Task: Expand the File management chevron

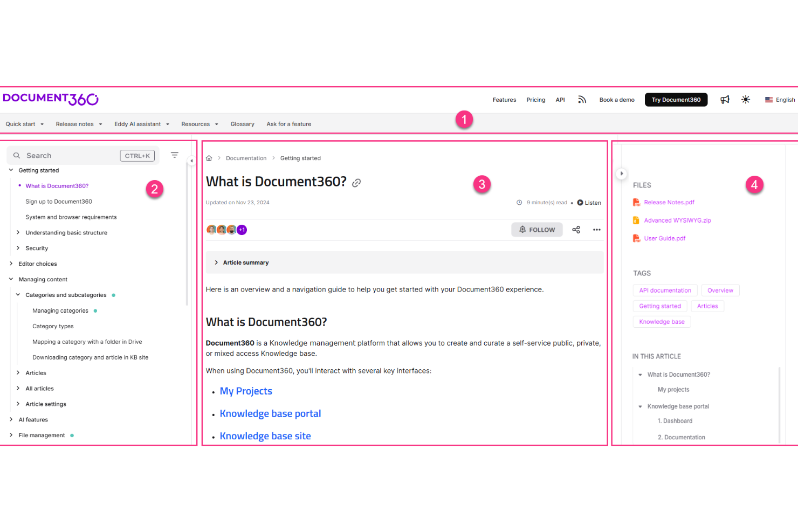Action: pos(11,435)
